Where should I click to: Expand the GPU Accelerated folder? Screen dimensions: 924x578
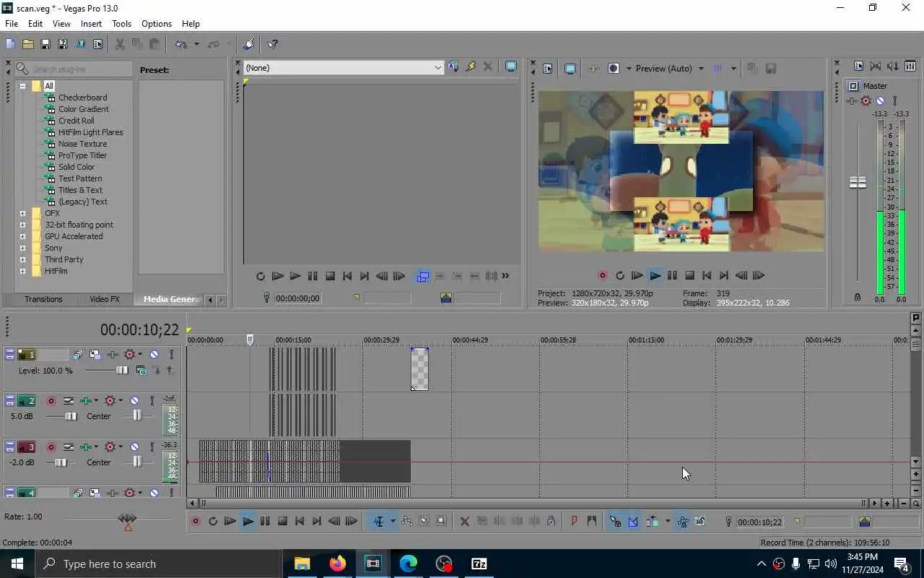point(22,236)
